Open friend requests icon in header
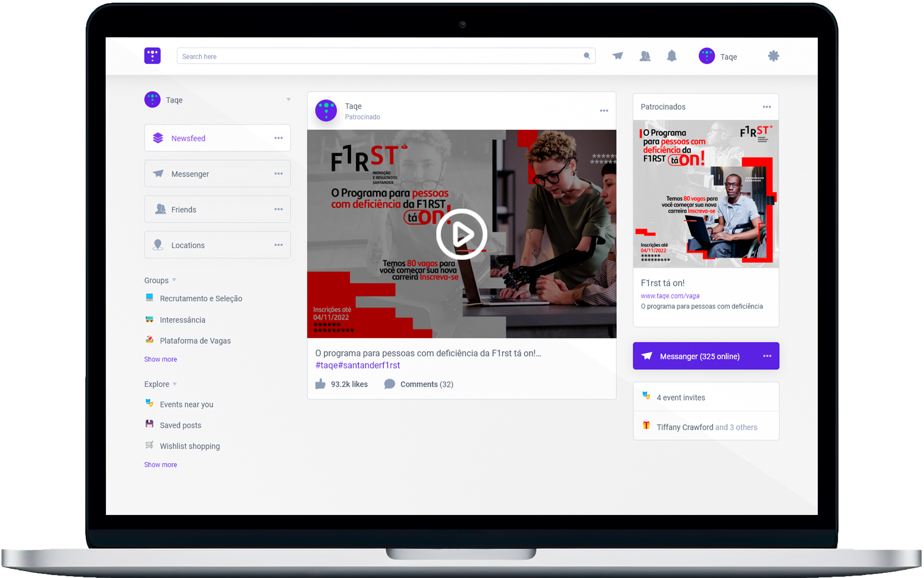 tap(645, 56)
